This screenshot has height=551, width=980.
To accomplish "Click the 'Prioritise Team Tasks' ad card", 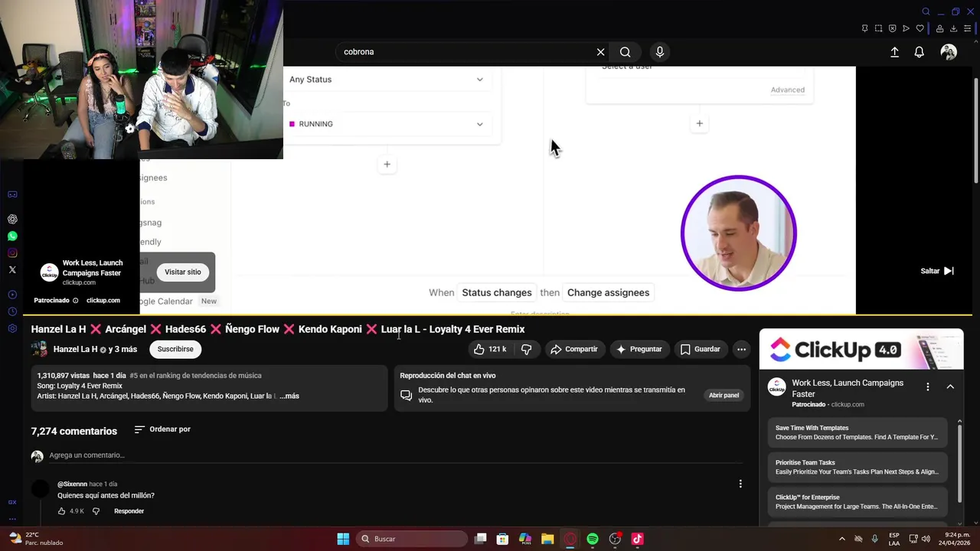I will (x=857, y=468).
